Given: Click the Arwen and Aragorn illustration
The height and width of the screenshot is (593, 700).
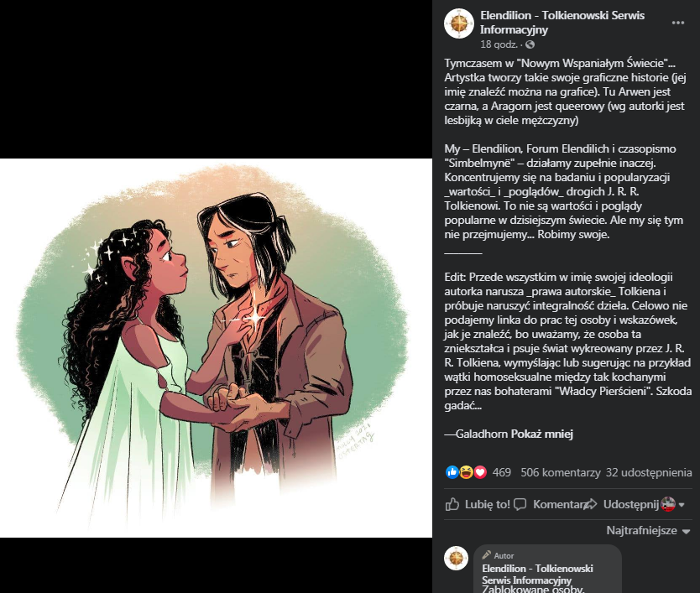Looking at the screenshot, I should coord(216,348).
